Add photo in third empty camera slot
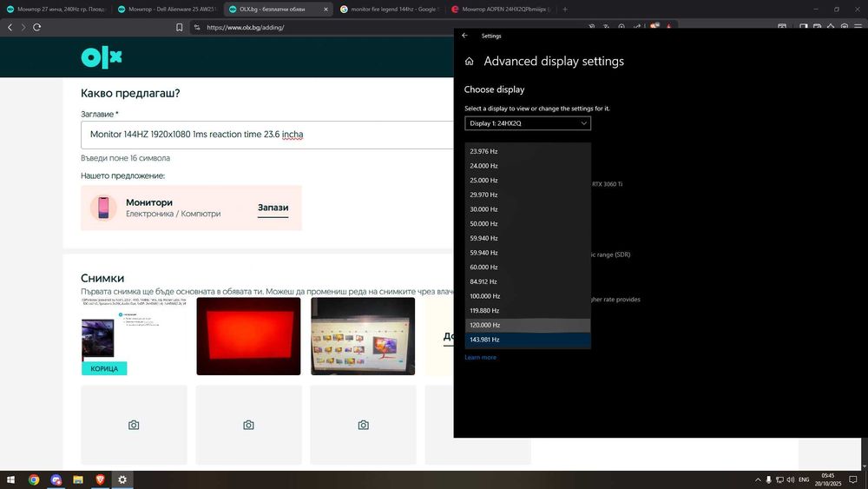The width and height of the screenshot is (868, 489). pos(363,425)
